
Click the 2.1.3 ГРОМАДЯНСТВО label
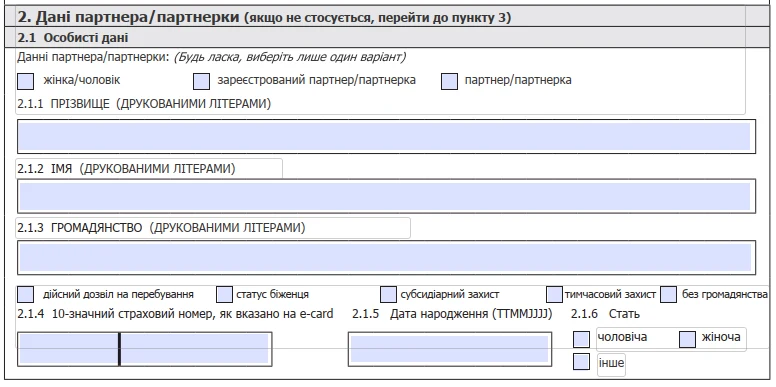(x=161, y=228)
